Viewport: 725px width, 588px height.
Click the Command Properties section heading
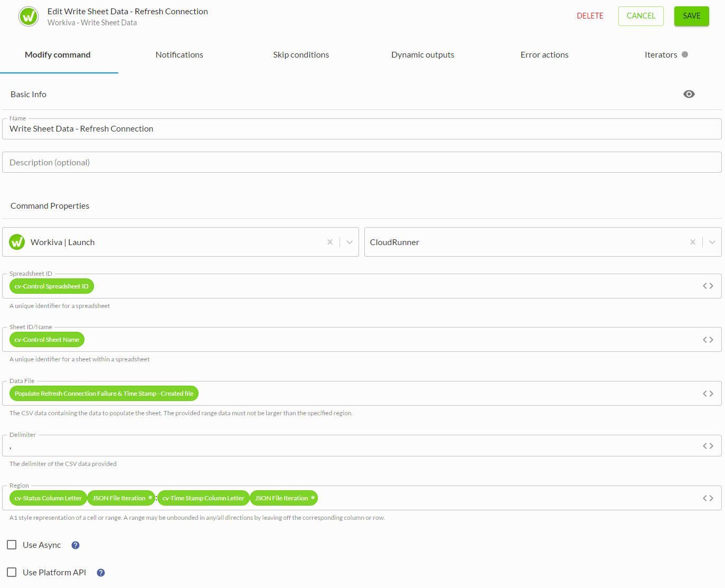click(50, 206)
